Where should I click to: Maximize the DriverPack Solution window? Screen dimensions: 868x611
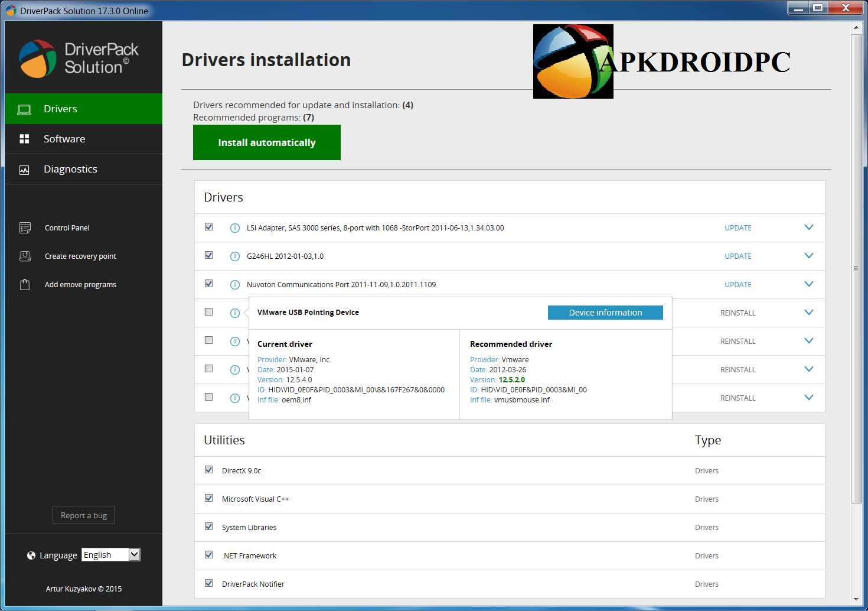(x=818, y=8)
